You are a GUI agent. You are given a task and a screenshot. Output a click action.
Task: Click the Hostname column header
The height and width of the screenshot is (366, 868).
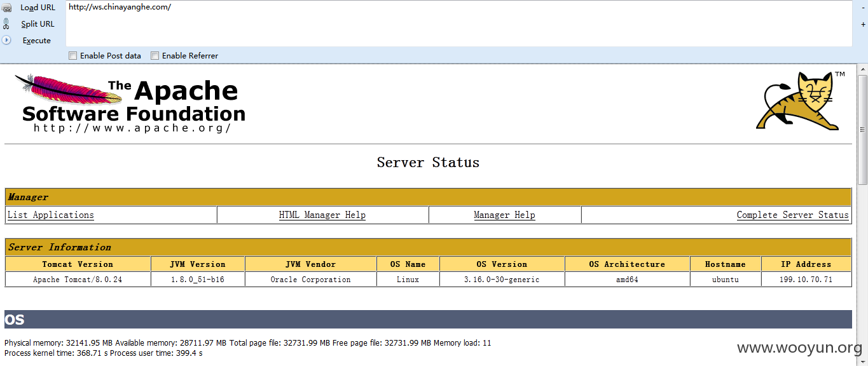tap(725, 264)
